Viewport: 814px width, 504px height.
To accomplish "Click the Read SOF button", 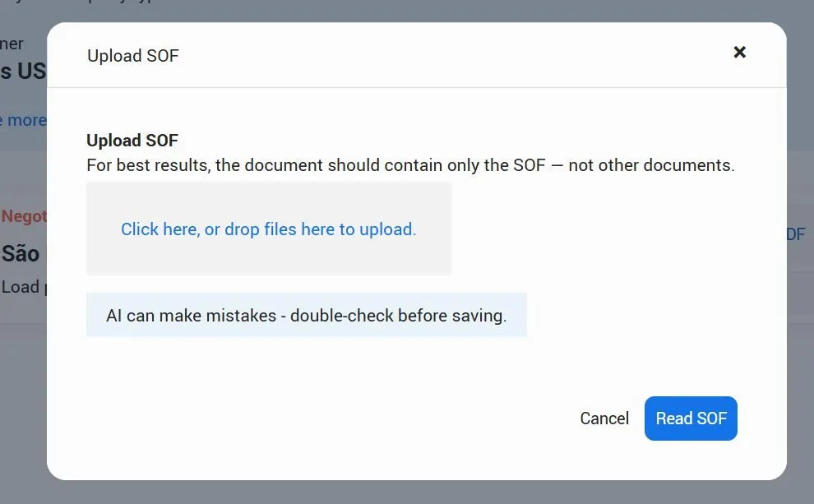I will point(691,418).
